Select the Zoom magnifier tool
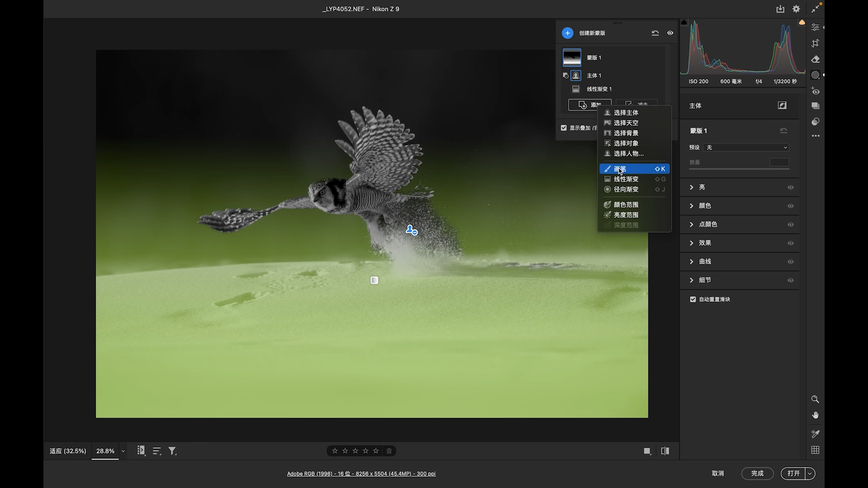This screenshot has width=868, height=488. 815,399
